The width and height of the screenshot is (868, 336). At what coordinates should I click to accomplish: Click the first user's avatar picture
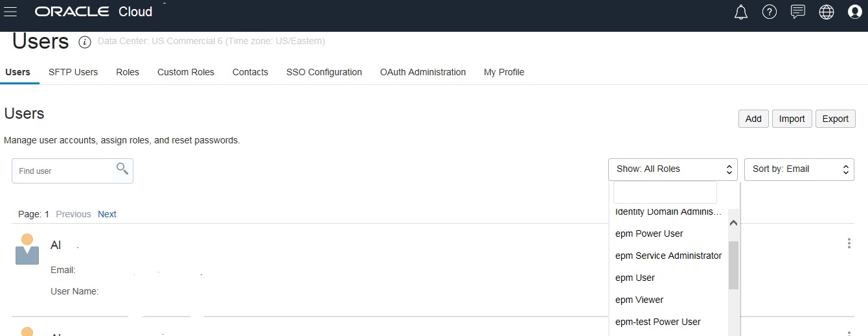click(27, 249)
